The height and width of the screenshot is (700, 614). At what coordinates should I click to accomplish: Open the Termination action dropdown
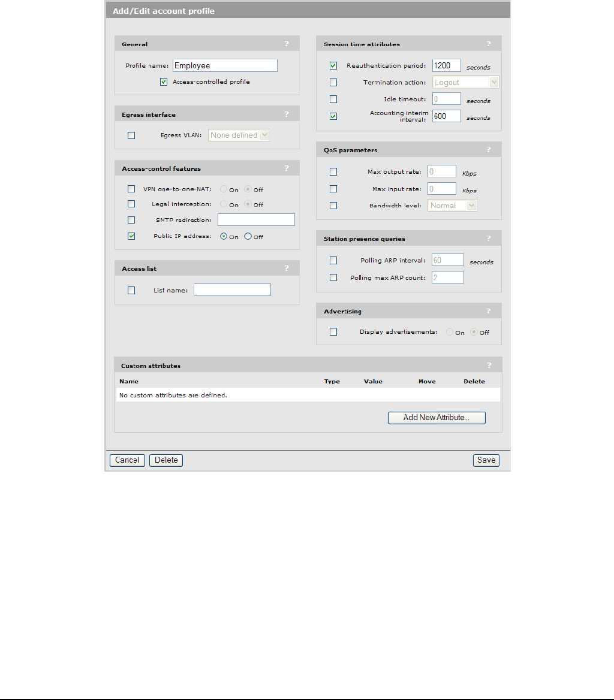[465, 82]
